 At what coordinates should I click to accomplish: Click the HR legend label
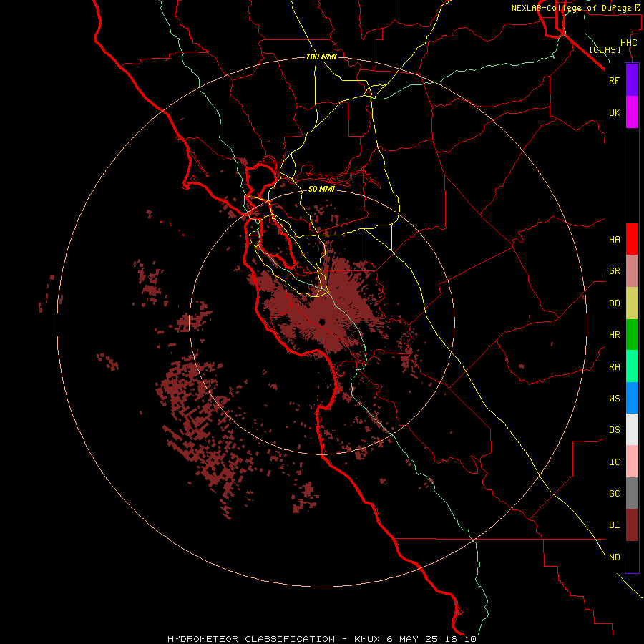614,335
